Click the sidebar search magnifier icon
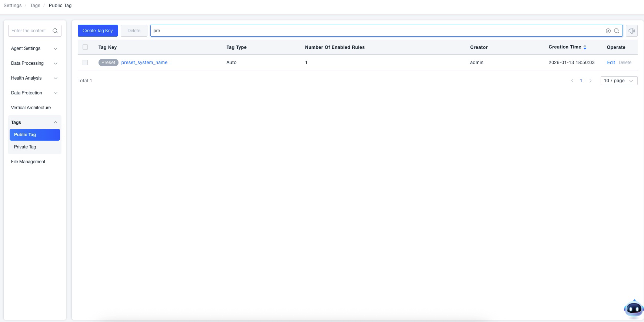The height and width of the screenshot is (322, 644). click(x=55, y=31)
